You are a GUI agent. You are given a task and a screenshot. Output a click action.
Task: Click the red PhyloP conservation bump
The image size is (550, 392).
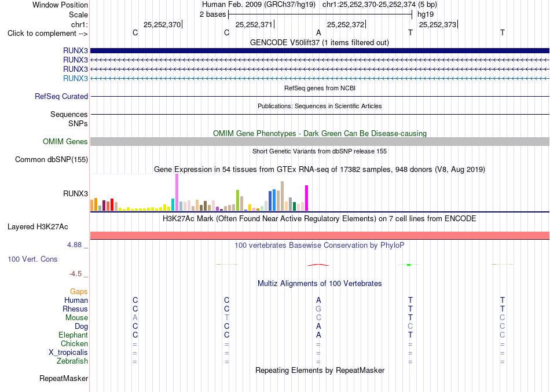coord(318,265)
